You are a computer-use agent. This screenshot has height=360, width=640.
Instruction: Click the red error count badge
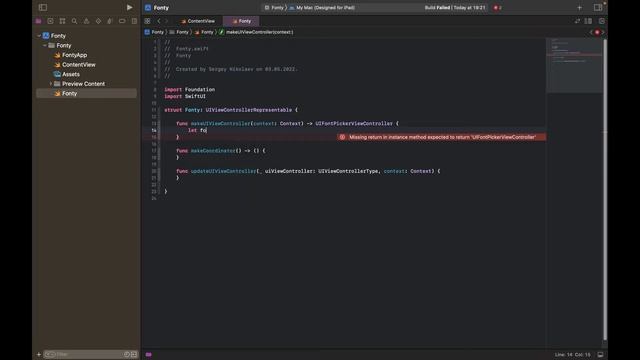point(498,7)
